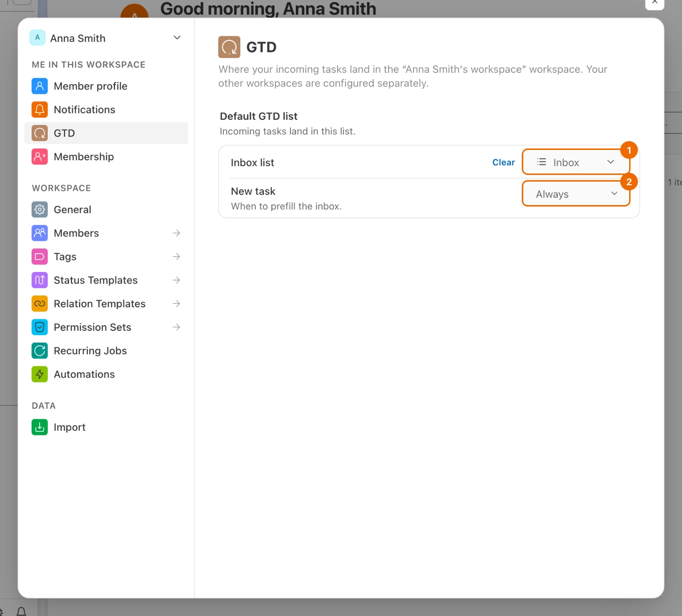The image size is (682, 616).
Task: Click the General gear icon
Action: click(40, 210)
